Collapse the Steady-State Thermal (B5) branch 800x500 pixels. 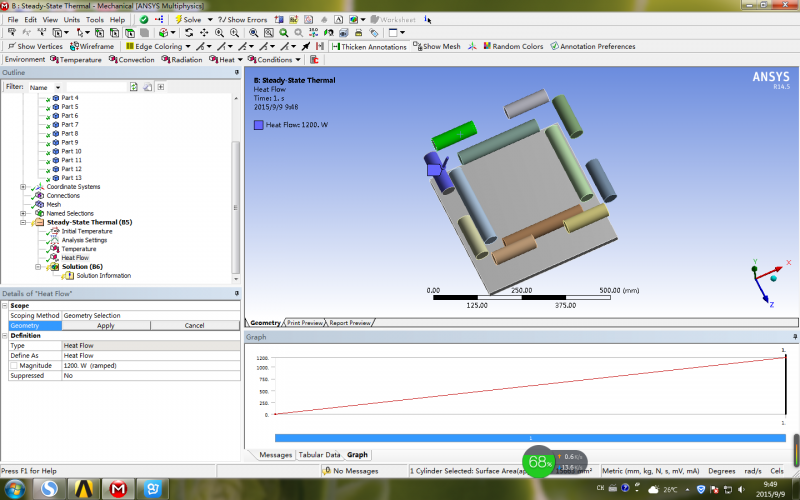pos(22,222)
